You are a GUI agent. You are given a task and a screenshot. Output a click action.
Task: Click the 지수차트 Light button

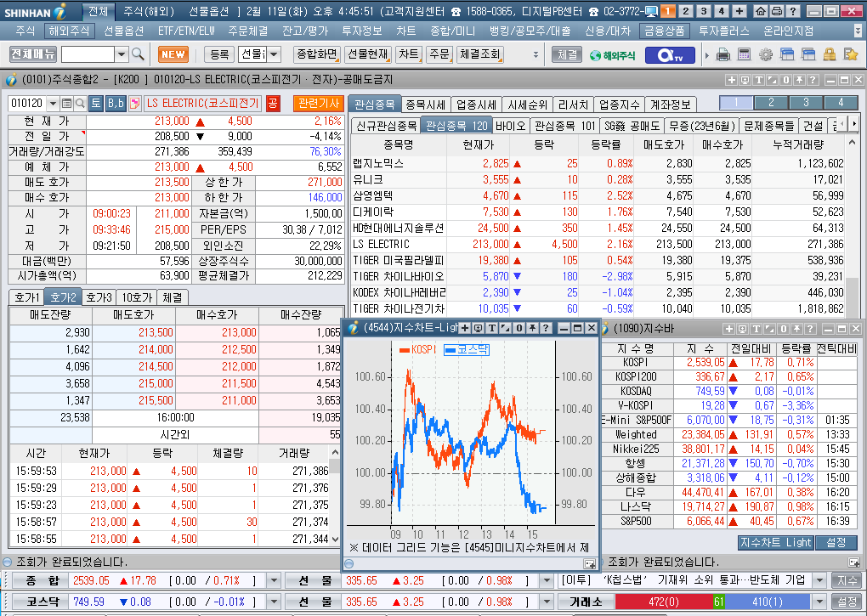(776, 543)
